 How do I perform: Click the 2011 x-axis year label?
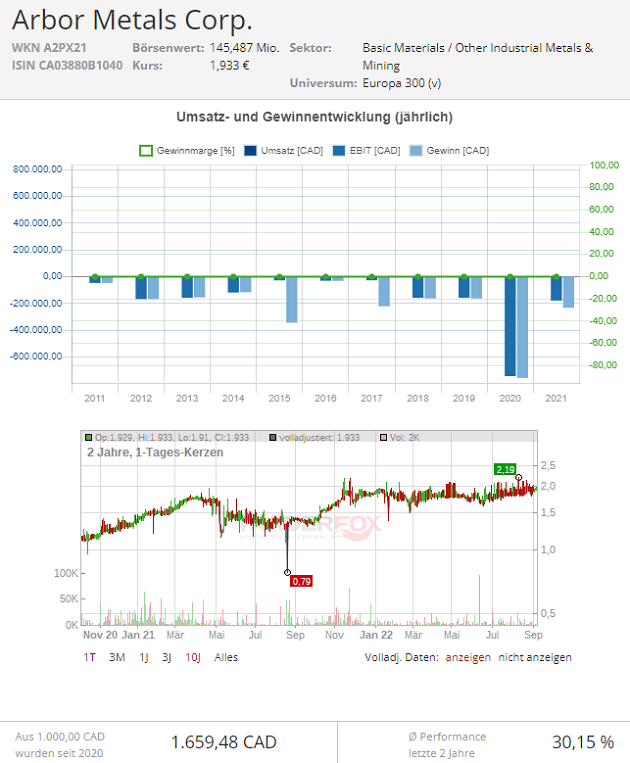tap(94, 399)
